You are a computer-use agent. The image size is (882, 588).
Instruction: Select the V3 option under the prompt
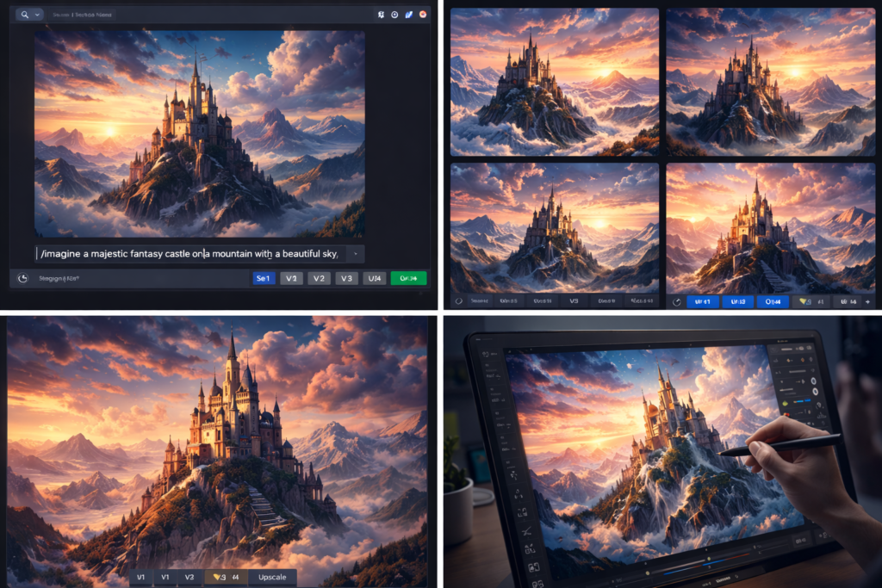point(346,278)
